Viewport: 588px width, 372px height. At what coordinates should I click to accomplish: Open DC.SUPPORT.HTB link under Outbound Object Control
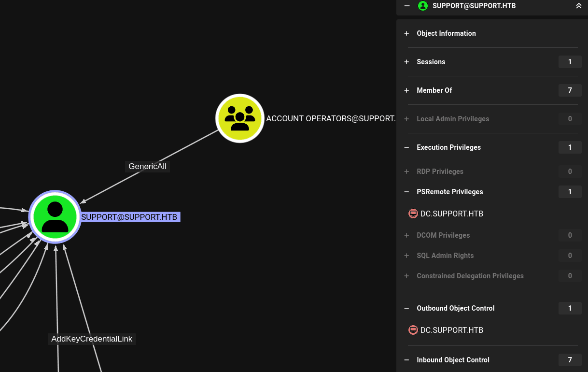pyautogui.click(x=452, y=330)
